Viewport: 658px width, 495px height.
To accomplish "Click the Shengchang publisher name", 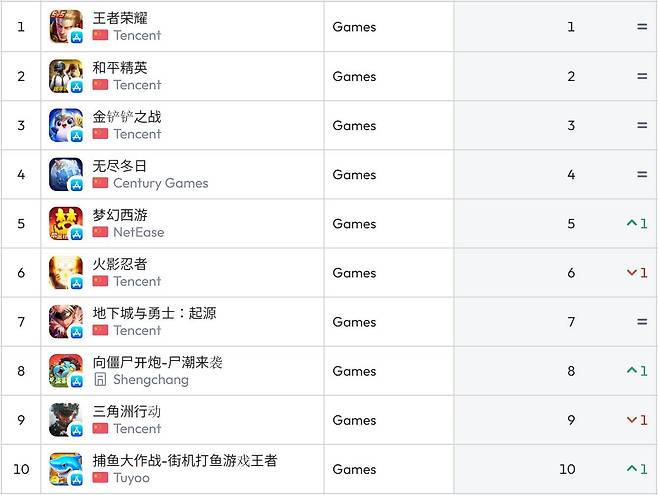I will [150, 380].
